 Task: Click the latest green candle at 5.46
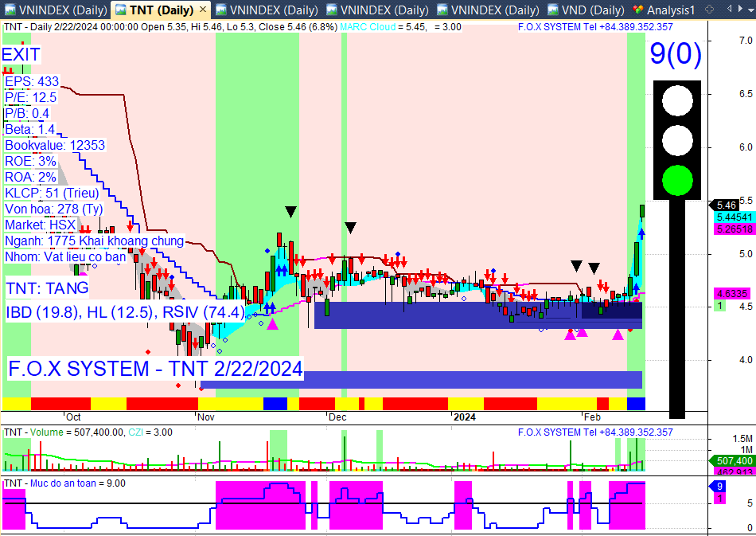(x=642, y=211)
